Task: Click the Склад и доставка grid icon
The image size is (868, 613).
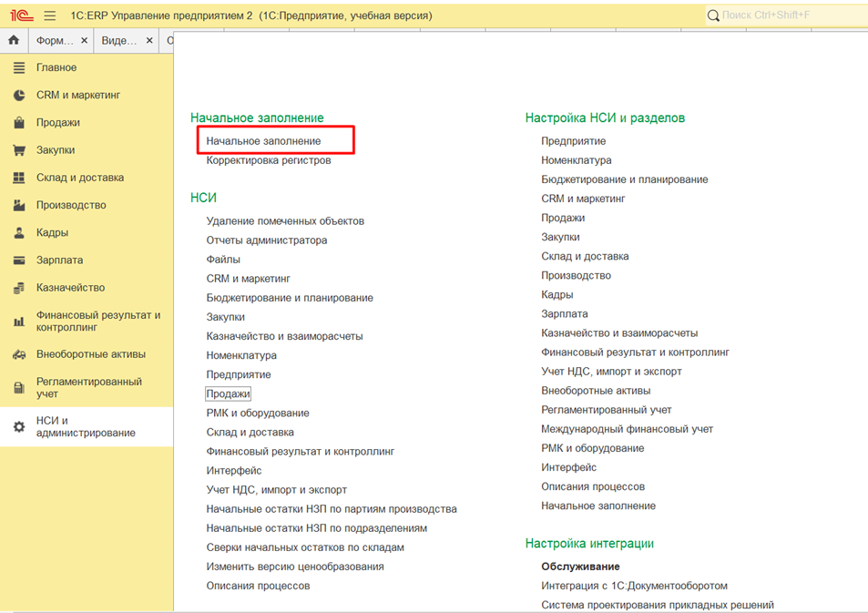Action: [19, 178]
